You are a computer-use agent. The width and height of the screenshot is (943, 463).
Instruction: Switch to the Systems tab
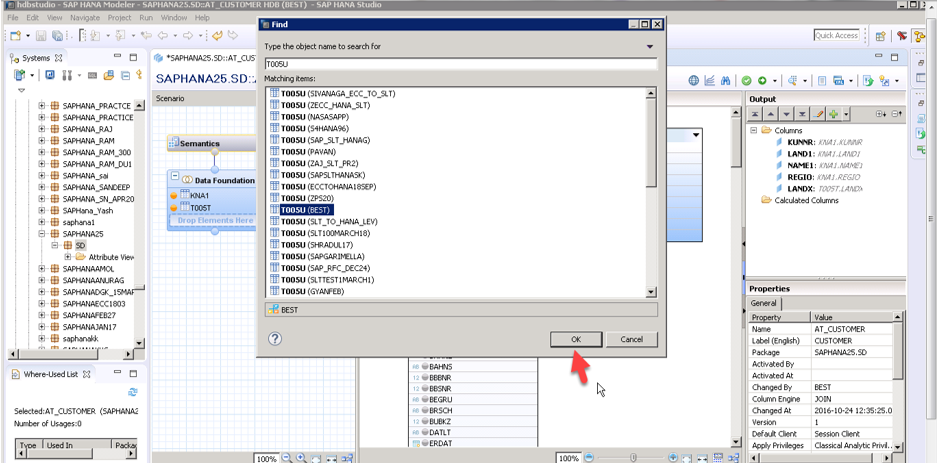coord(36,58)
